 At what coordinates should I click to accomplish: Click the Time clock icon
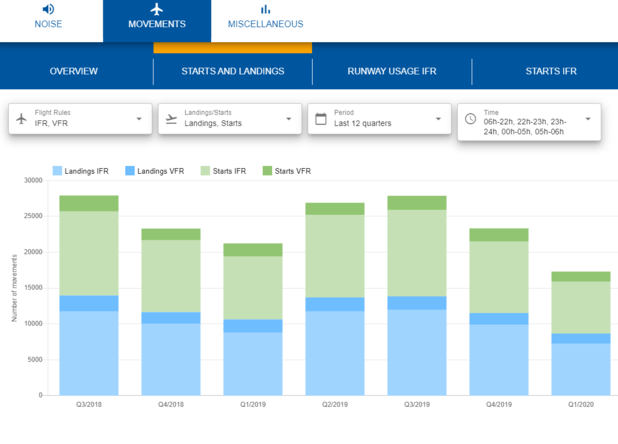pyautogui.click(x=470, y=119)
